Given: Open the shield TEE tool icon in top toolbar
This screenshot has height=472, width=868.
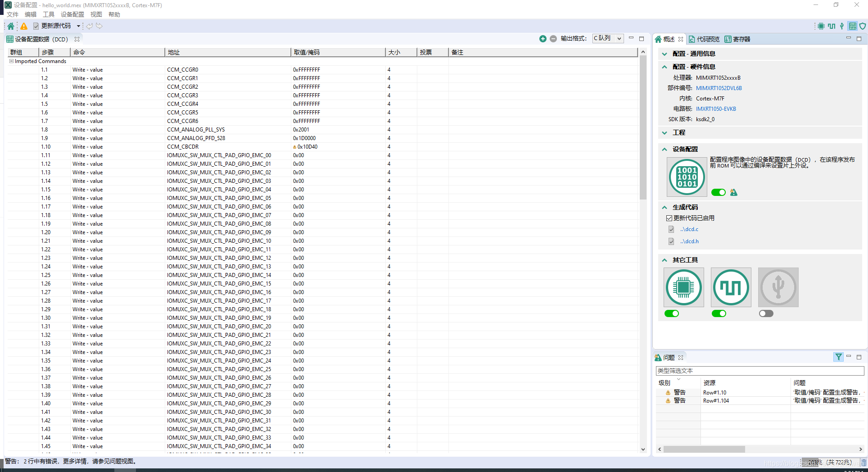Looking at the screenshot, I should 863,26.
